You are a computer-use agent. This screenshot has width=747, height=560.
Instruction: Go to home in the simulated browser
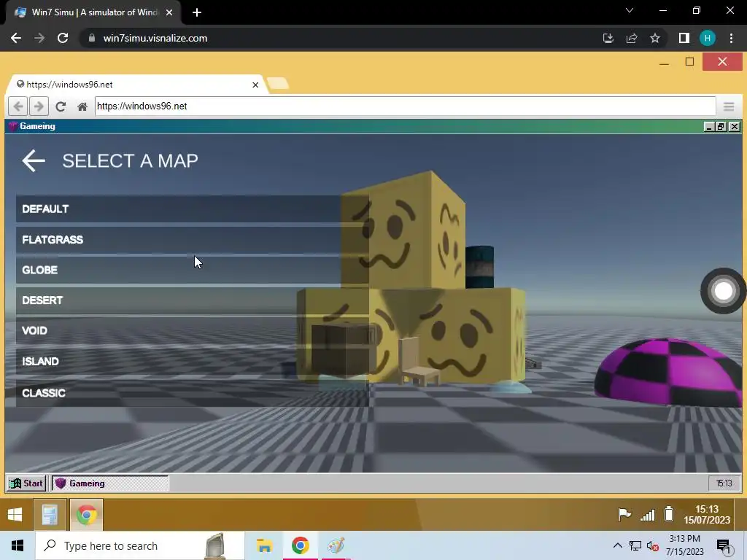(x=82, y=106)
